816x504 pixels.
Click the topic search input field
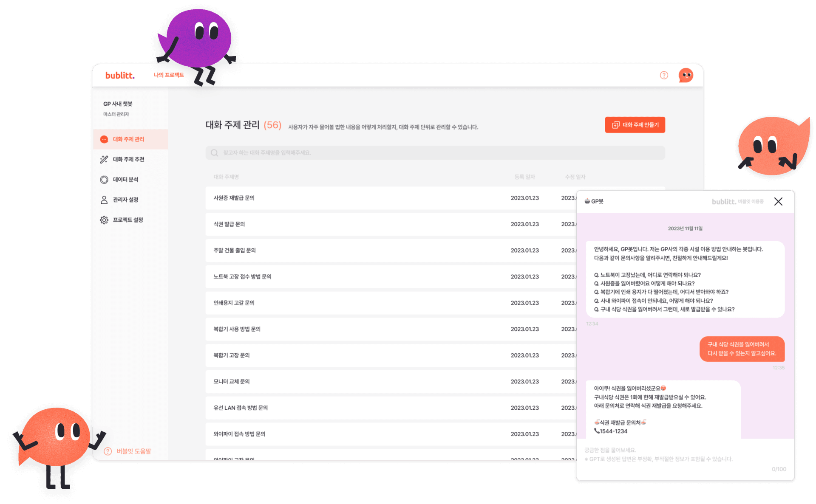435,153
